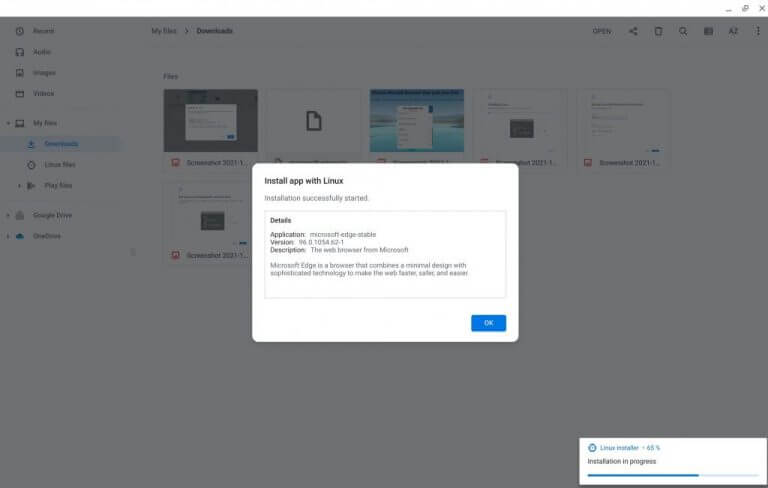Click the Videos label in the sidebar
The width and height of the screenshot is (768, 488).
(44, 94)
